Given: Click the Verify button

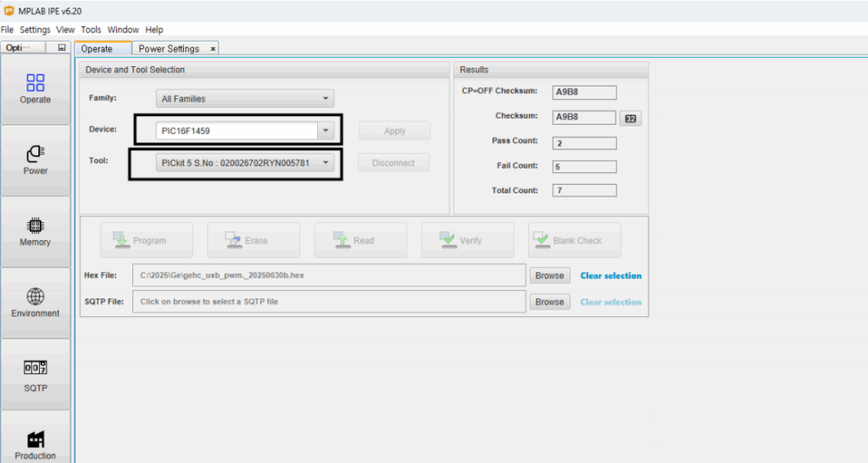Looking at the screenshot, I should pos(467,240).
